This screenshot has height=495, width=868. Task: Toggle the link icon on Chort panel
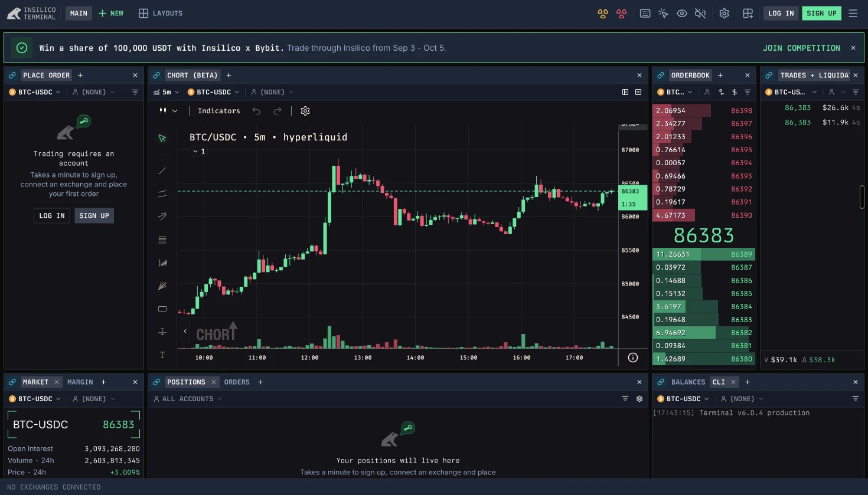point(156,76)
